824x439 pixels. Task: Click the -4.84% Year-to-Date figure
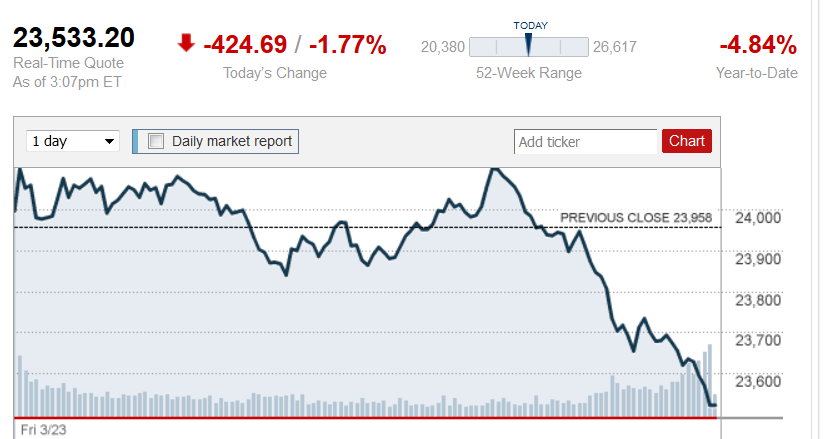[x=757, y=45]
